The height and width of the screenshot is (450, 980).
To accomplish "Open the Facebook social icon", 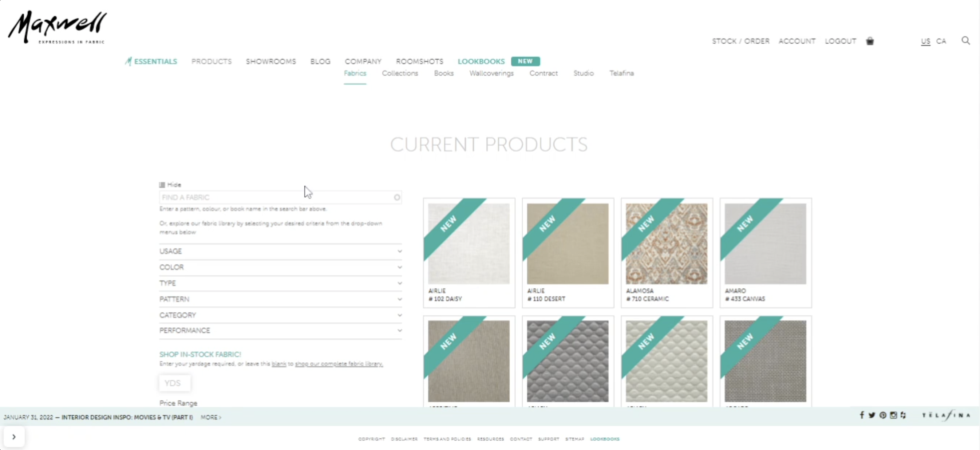I will coord(862,415).
